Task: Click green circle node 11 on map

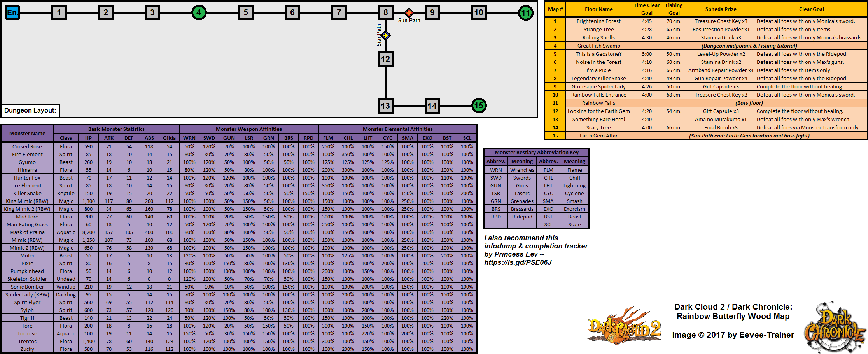Action: pos(526,12)
